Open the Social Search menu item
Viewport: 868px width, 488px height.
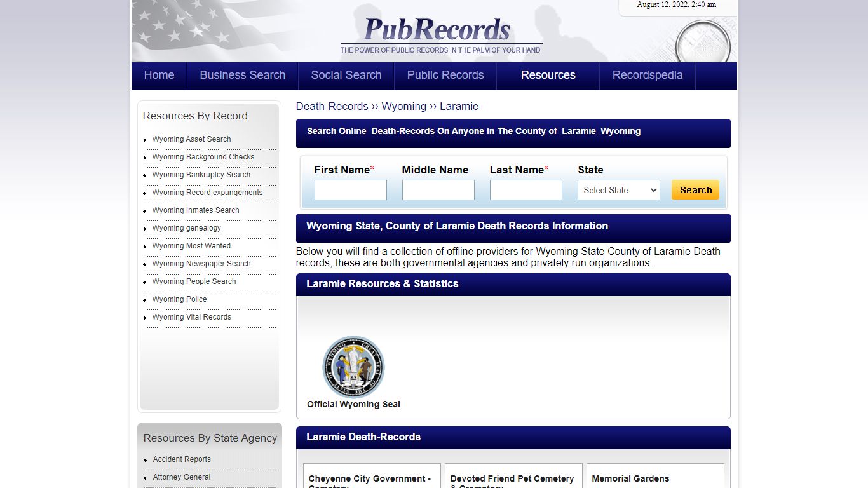pyautogui.click(x=346, y=75)
